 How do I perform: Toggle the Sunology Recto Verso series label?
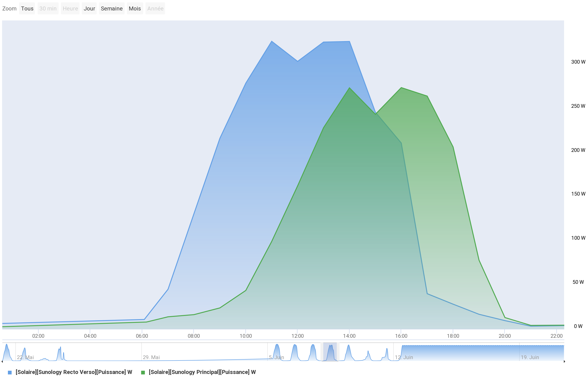pyautogui.click(x=74, y=372)
